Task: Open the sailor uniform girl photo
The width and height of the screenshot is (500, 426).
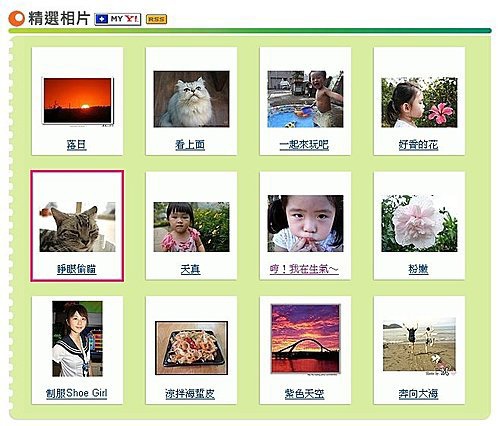Action: pyautogui.click(x=77, y=339)
